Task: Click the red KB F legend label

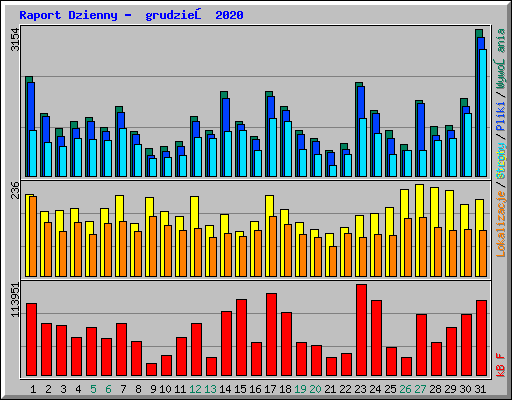Action: [x=501, y=365]
